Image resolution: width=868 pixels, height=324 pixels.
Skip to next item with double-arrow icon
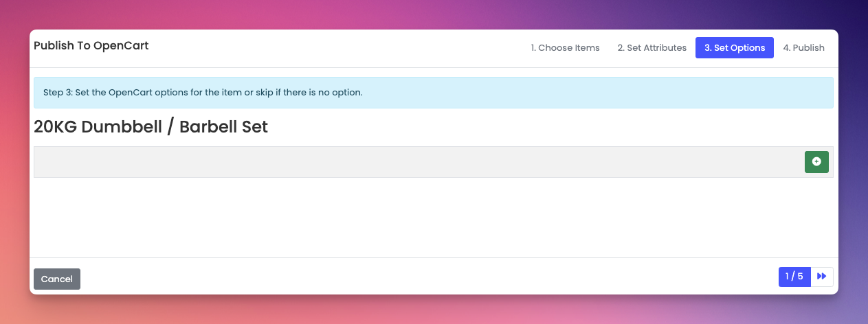(822, 277)
